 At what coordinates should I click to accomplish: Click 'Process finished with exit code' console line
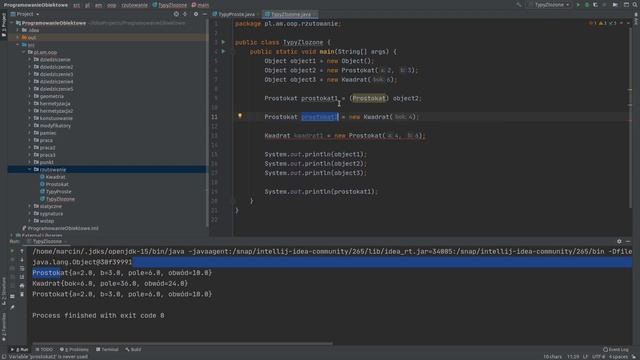(x=98, y=316)
